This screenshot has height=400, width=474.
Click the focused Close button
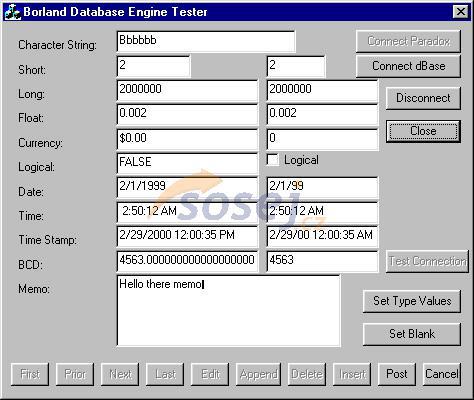423,131
